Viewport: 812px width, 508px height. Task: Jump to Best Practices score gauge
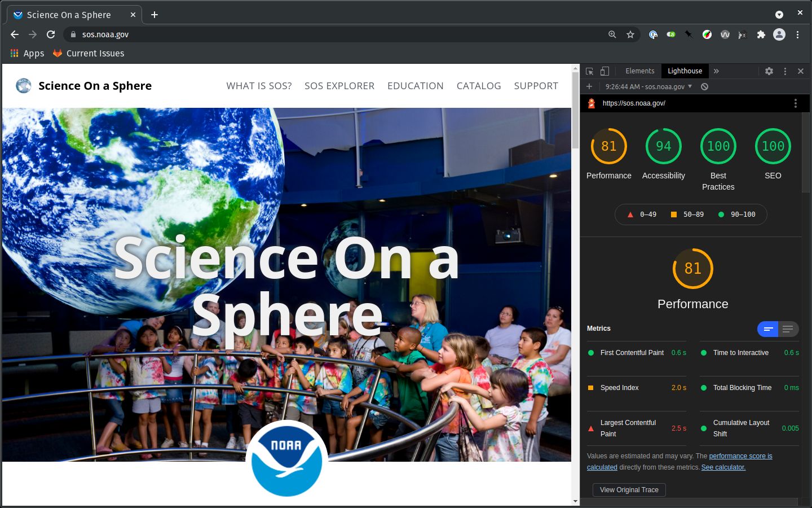718,146
